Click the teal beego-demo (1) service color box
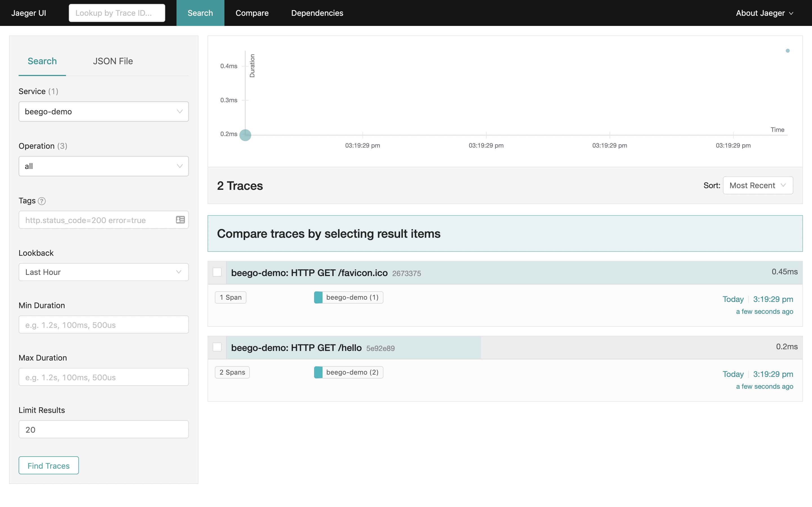 tap(318, 297)
